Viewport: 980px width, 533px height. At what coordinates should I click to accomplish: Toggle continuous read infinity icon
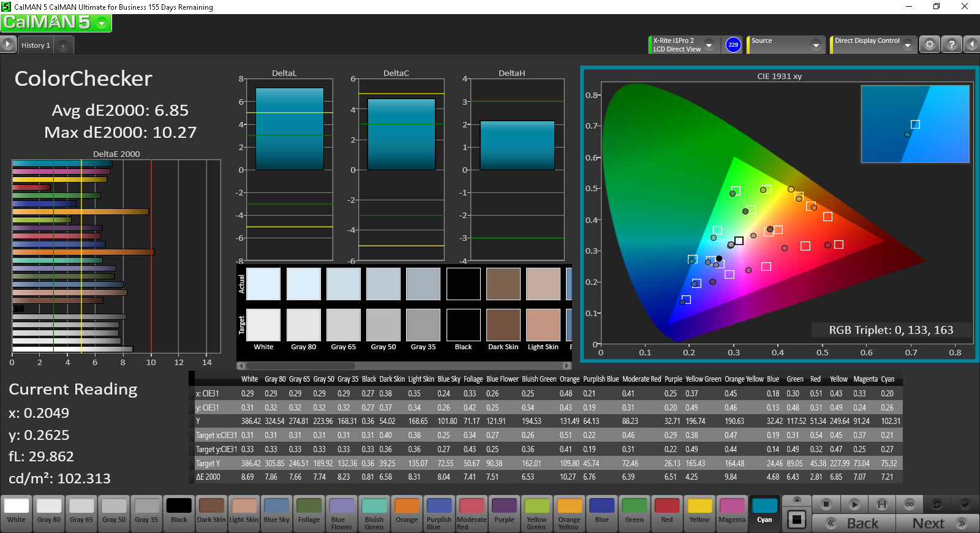[910, 504]
